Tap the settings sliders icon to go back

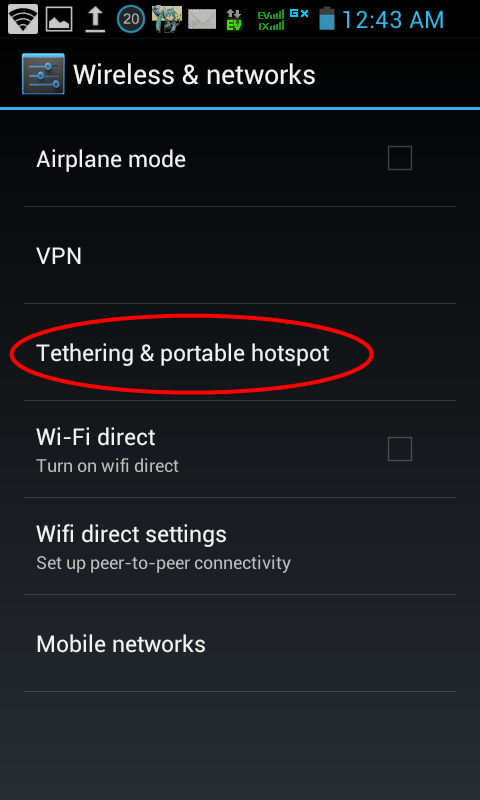click(43, 74)
